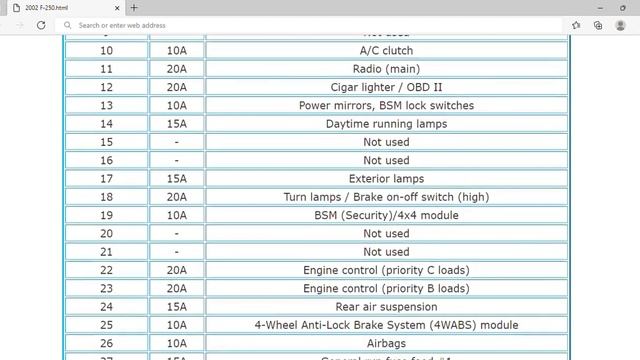Minimize the browser window

[600, 8]
